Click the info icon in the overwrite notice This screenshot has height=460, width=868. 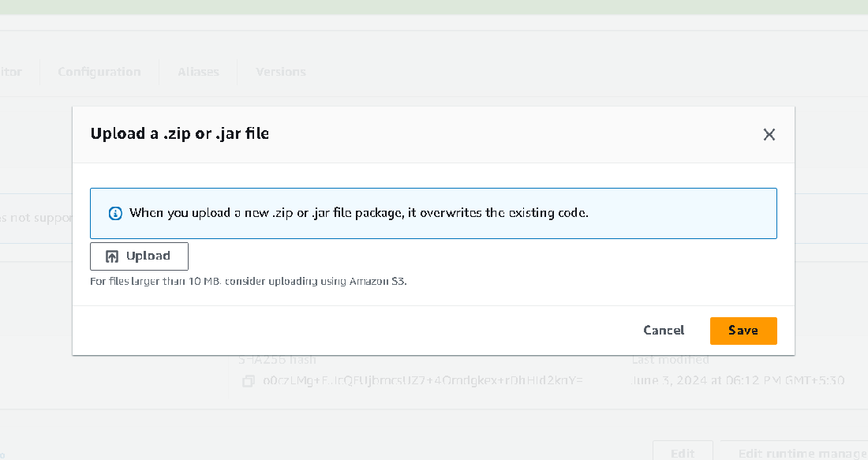[115, 213]
